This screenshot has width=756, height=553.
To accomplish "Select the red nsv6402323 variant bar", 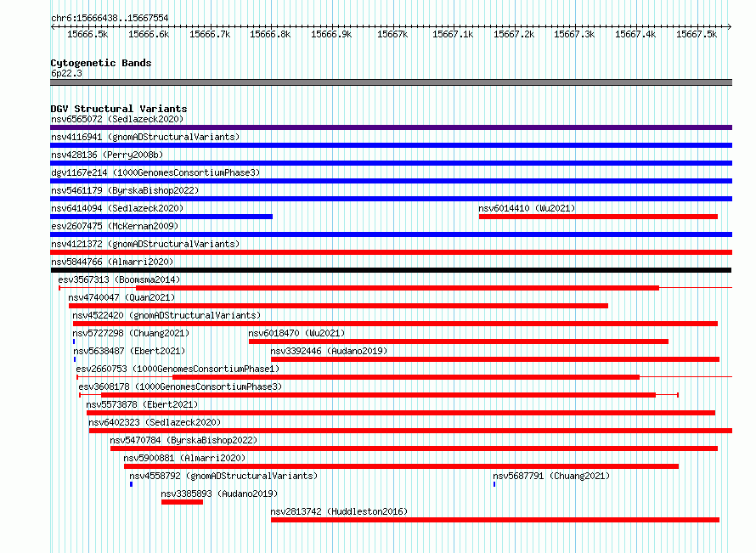I will coord(410,431).
